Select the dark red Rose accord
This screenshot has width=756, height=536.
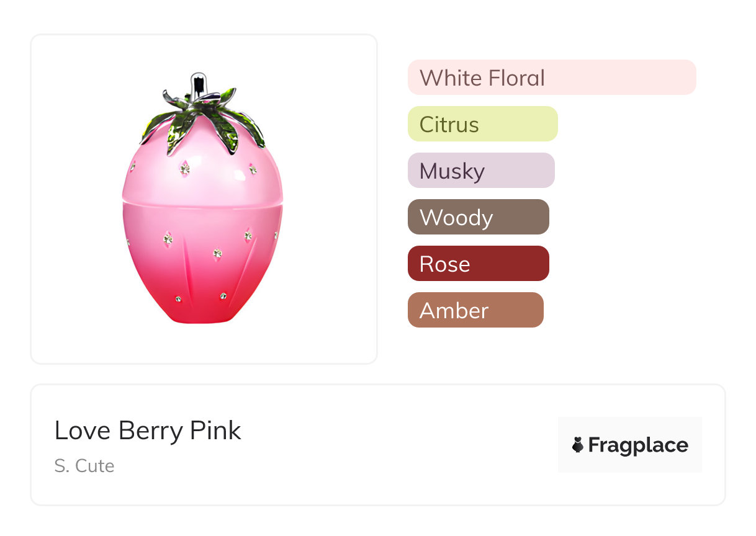(x=478, y=264)
